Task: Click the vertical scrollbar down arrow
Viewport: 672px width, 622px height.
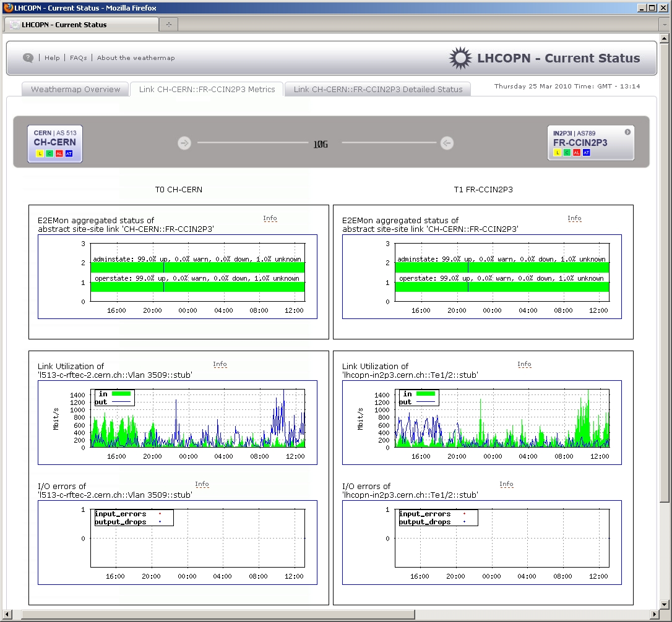Action: (665, 603)
